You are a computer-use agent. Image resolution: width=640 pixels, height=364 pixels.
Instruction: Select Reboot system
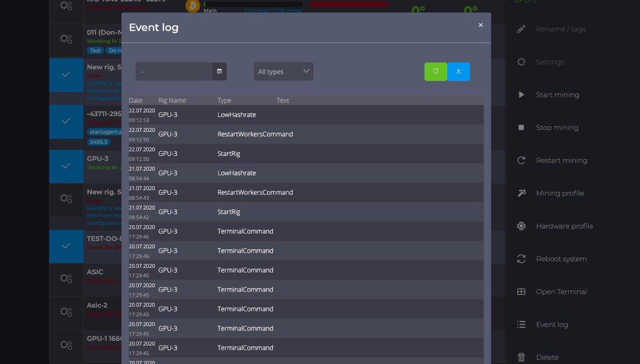(x=561, y=259)
